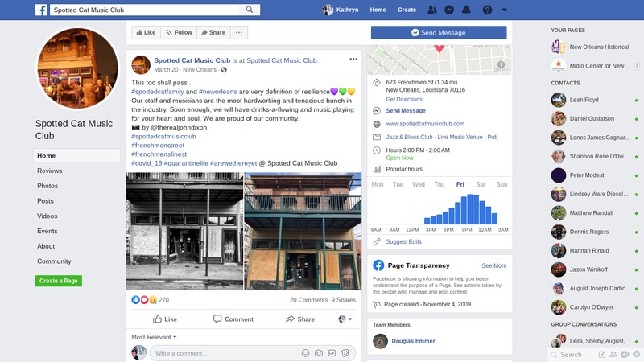Open the post options three-dot menu
Screen dimensions: 644x362
coord(353,59)
